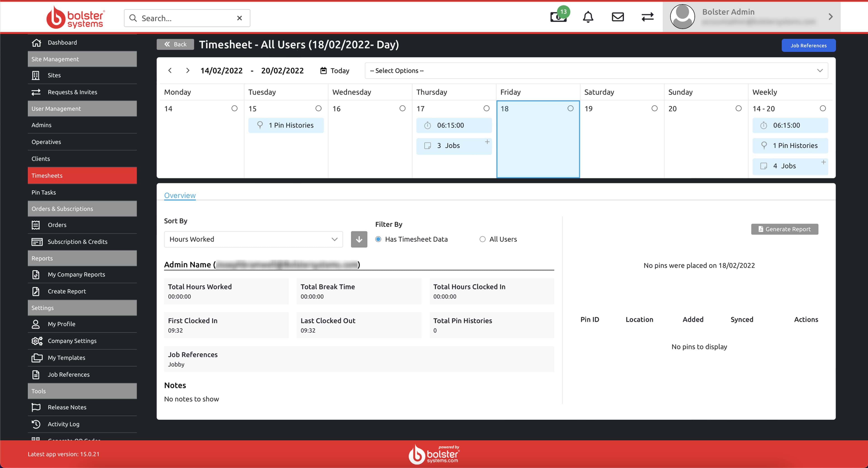The image size is (868, 468).
Task: Open the Hours Worked sort dropdown
Action: 253,239
